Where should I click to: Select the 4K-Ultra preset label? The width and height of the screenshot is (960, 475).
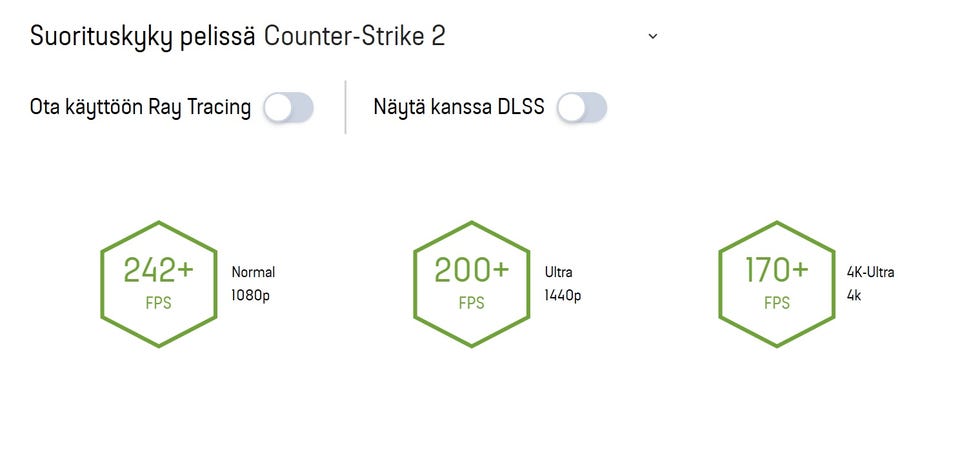pos(870,272)
